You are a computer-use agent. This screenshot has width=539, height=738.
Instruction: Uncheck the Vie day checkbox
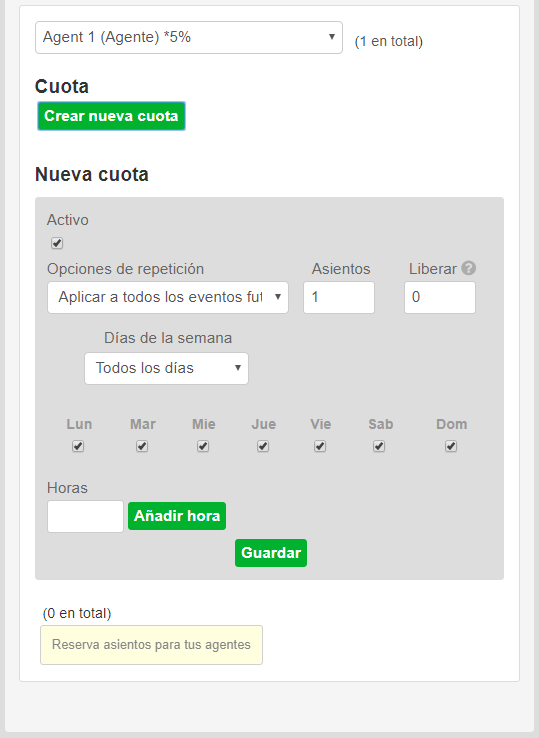tap(320, 446)
